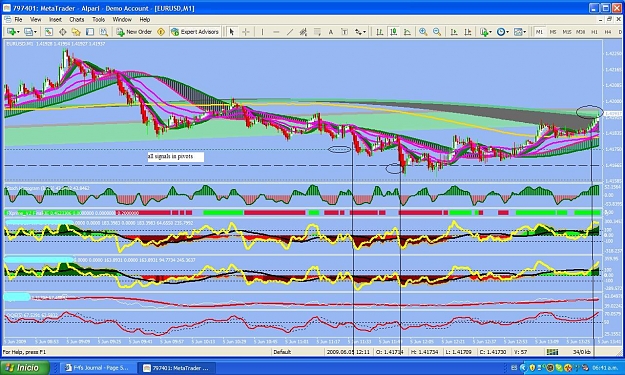Open the Window menu
This screenshot has width=625, height=375.
coord(122,19)
